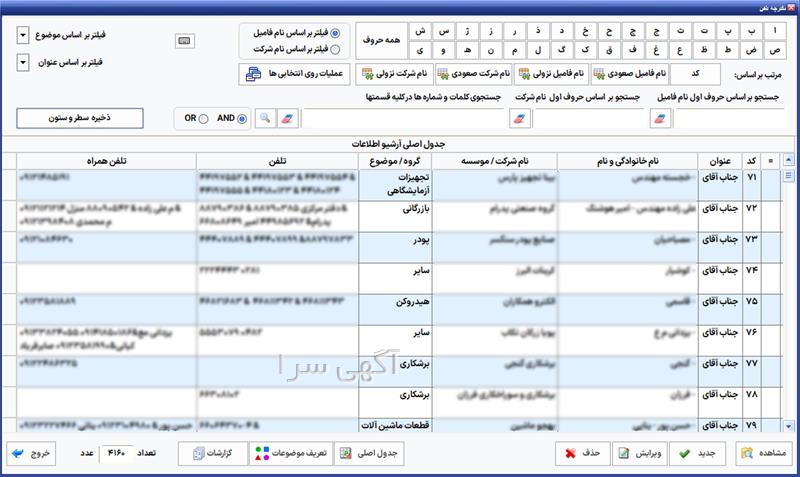The width and height of the screenshot is (800, 477).
Task: Filter by letter ک
Action: click(x=586, y=50)
